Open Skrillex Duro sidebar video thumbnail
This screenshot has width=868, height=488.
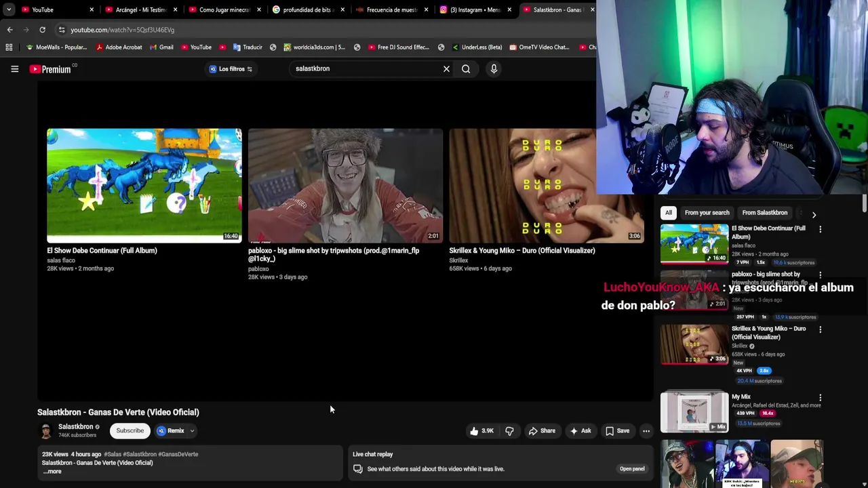coord(694,344)
